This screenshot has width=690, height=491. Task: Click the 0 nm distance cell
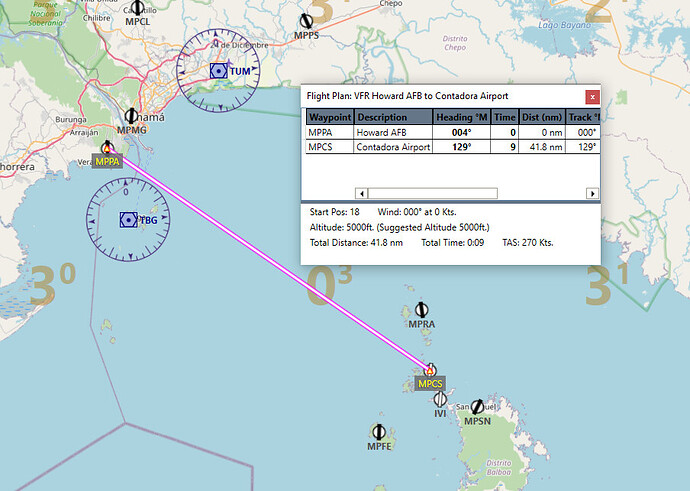542,132
